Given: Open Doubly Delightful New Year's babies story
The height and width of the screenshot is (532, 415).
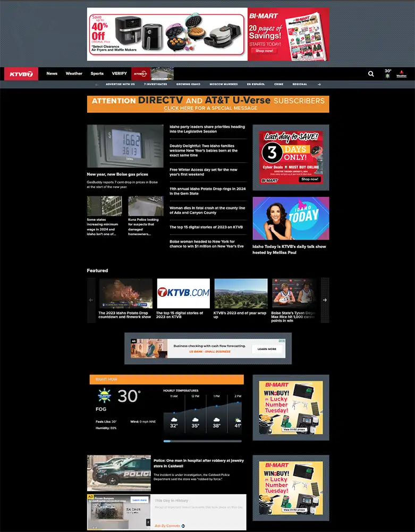Looking at the screenshot, I should (x=204, y=151).
